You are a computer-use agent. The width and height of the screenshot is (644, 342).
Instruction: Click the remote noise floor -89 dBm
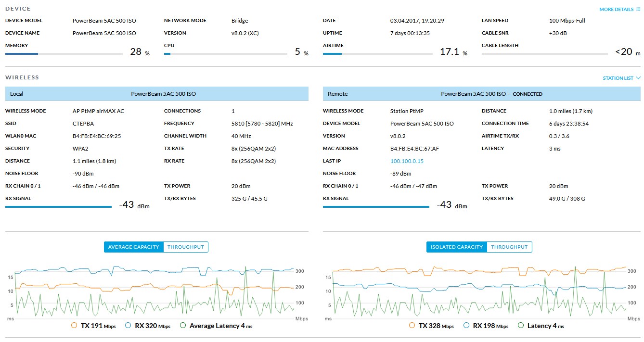pos(401,174)
